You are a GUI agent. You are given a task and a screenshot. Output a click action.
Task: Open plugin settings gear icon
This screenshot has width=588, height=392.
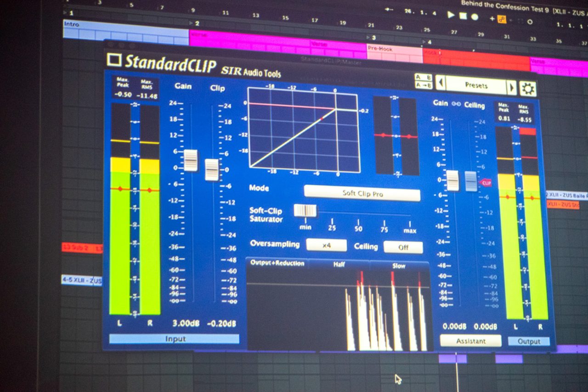(x=528, y=88)
